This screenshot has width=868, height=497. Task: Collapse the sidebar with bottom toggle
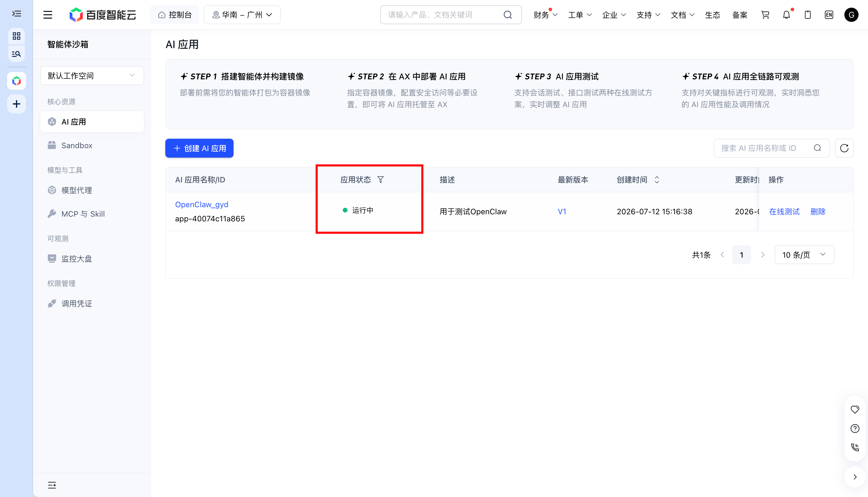pyautogui.click(x=52, y=485)
